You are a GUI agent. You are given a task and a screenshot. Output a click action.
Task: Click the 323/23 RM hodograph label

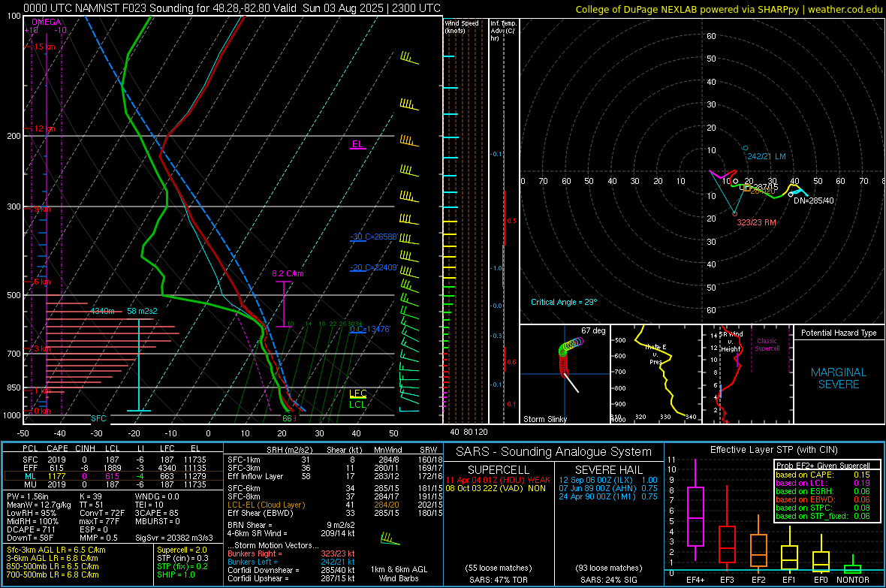[x=756, y=223]
